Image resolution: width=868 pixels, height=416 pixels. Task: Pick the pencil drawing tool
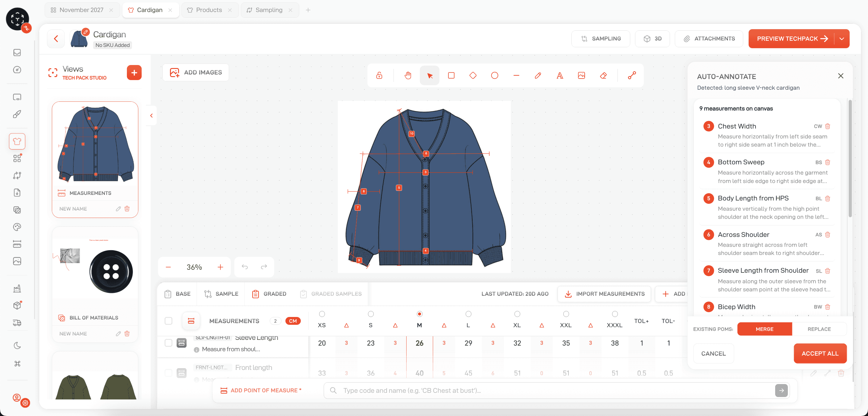point(538,75)
